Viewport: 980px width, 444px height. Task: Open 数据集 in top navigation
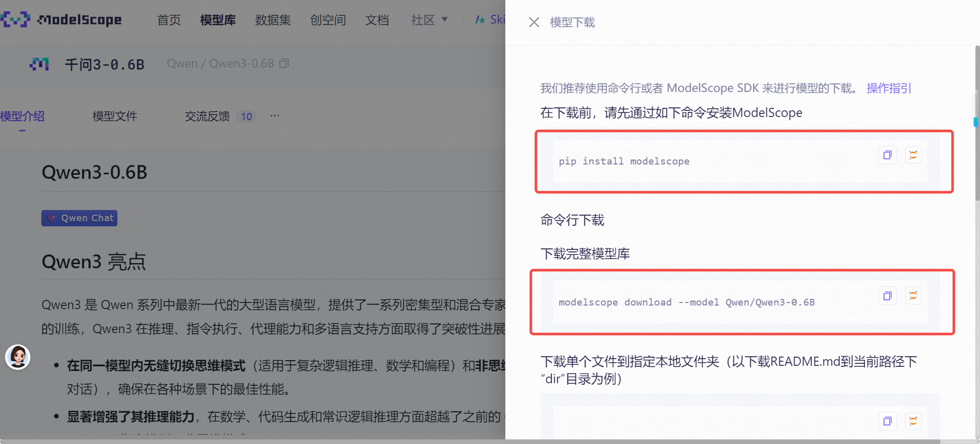(x=273, y=20)
